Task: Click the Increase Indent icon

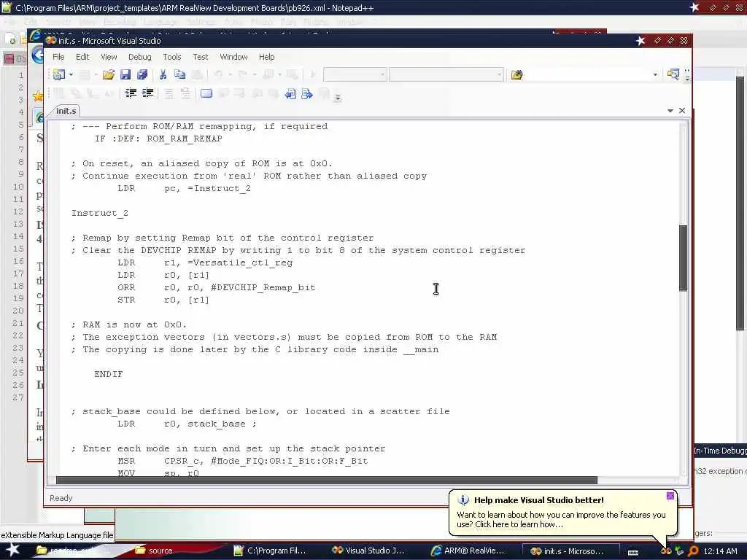Action: (147, 93)
